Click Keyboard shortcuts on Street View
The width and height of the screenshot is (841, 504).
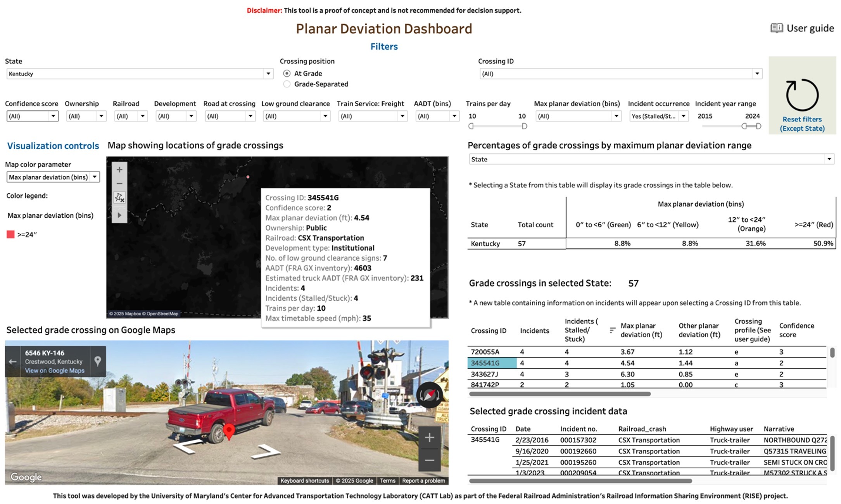point(304,481)
